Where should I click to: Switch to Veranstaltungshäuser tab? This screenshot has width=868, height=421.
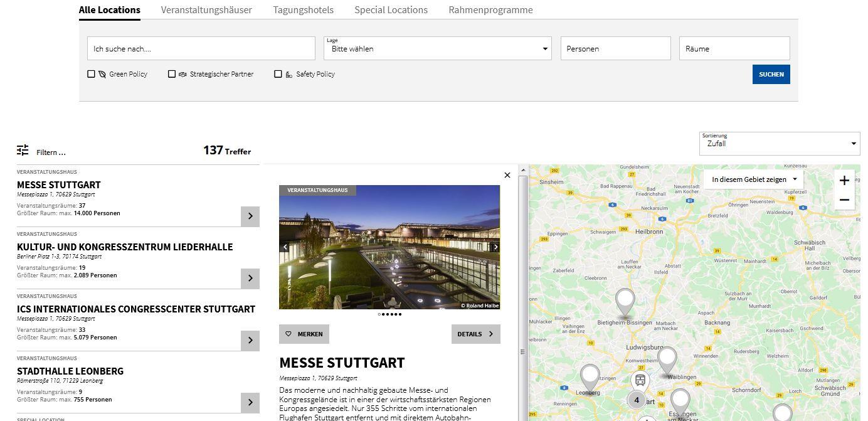[x=206, y=10]
